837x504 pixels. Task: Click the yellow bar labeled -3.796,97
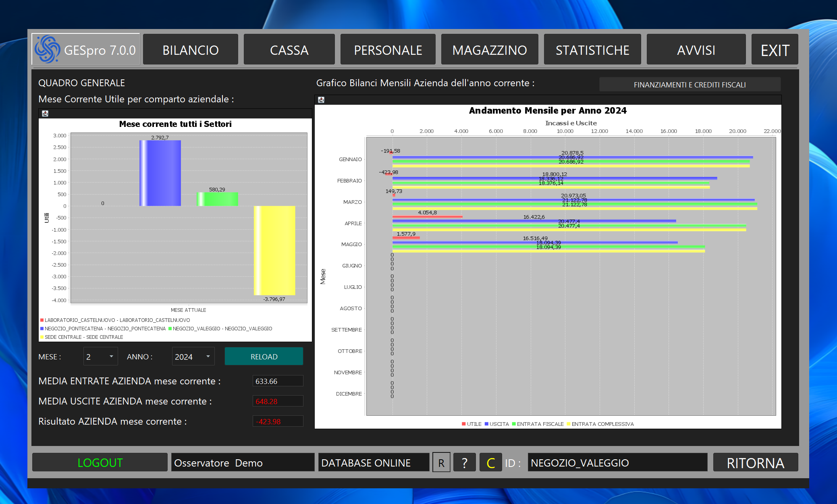274,251
